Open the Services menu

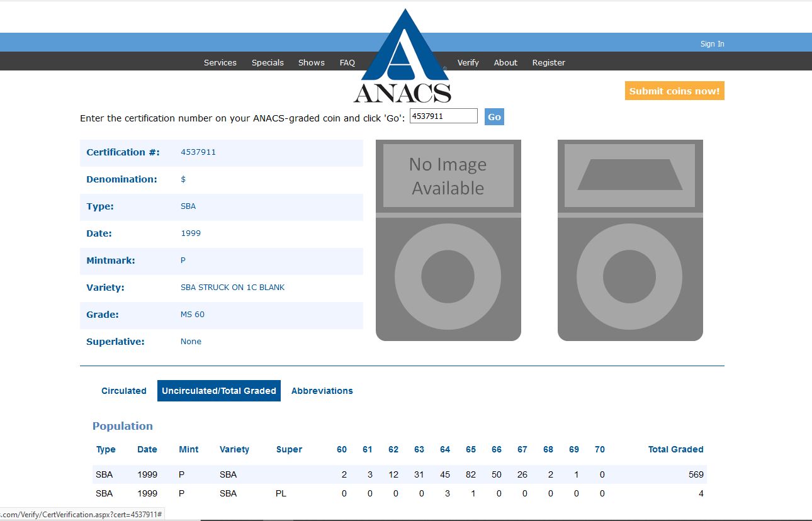point(220,62)
